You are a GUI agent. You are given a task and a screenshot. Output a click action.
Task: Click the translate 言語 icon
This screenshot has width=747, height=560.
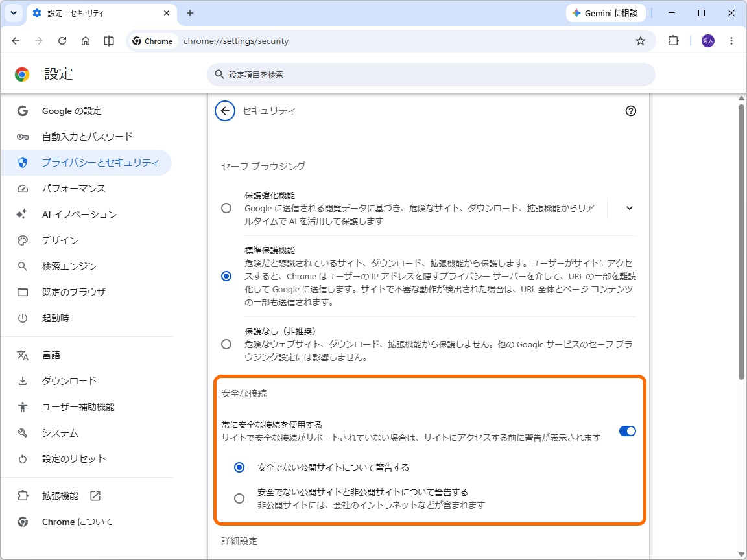pyautogui.click(x=23, y=355)
